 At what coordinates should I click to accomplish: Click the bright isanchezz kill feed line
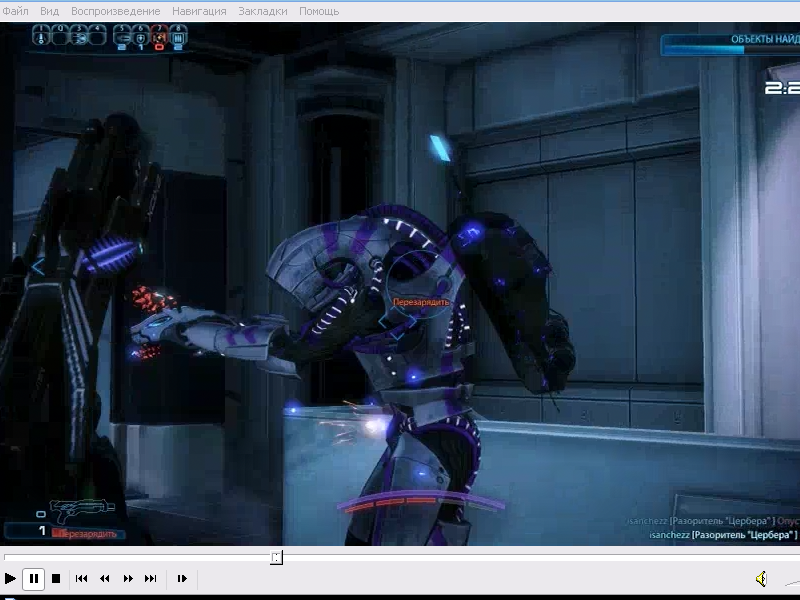[x=723, y=535]
